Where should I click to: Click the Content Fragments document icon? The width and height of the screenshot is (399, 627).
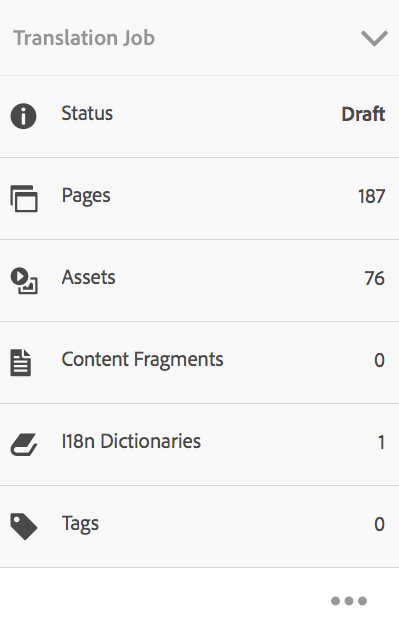pos(20,363)
